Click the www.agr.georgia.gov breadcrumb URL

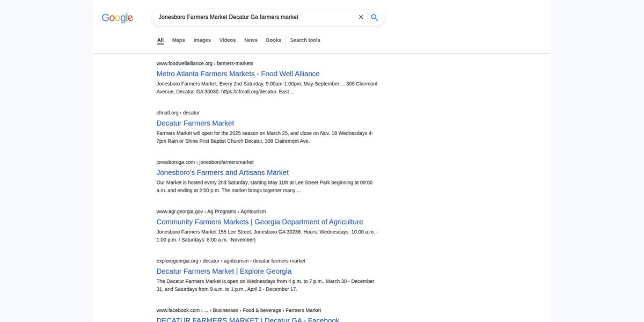coord(211,211)
